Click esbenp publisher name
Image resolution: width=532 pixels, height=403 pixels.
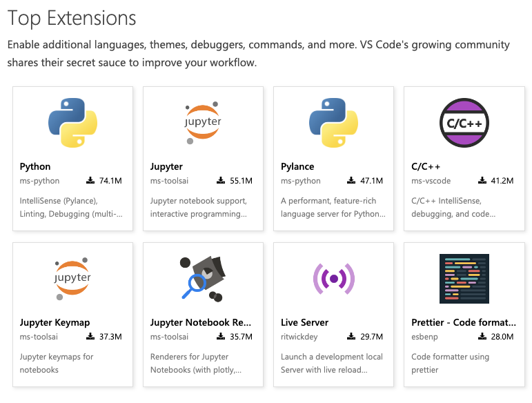[x=424, y=337]
